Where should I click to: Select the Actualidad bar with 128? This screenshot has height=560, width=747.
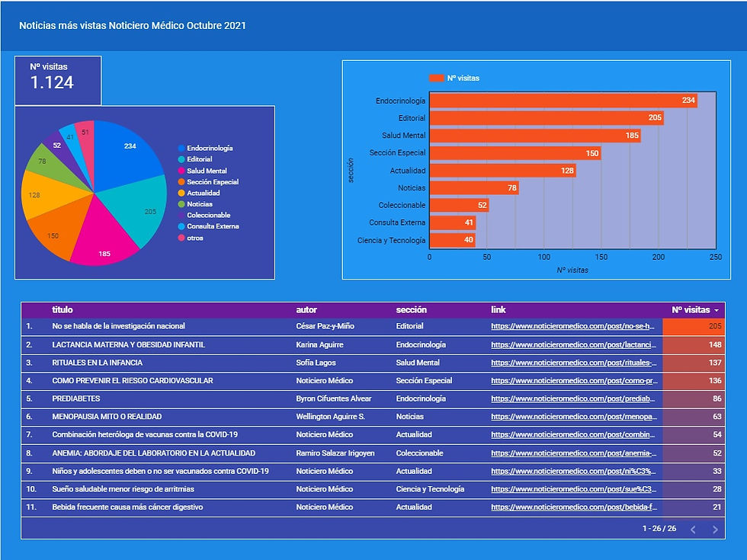tap(503, 171)
